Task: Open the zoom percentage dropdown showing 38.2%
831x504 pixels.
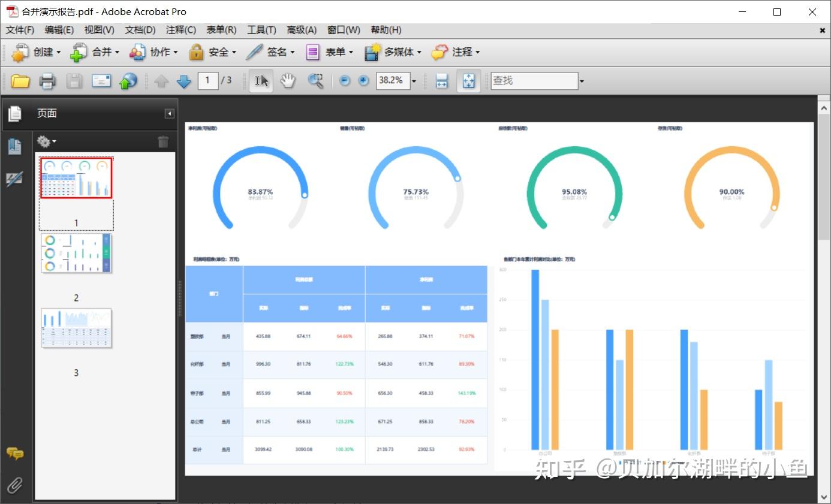Action: [414, 80]
